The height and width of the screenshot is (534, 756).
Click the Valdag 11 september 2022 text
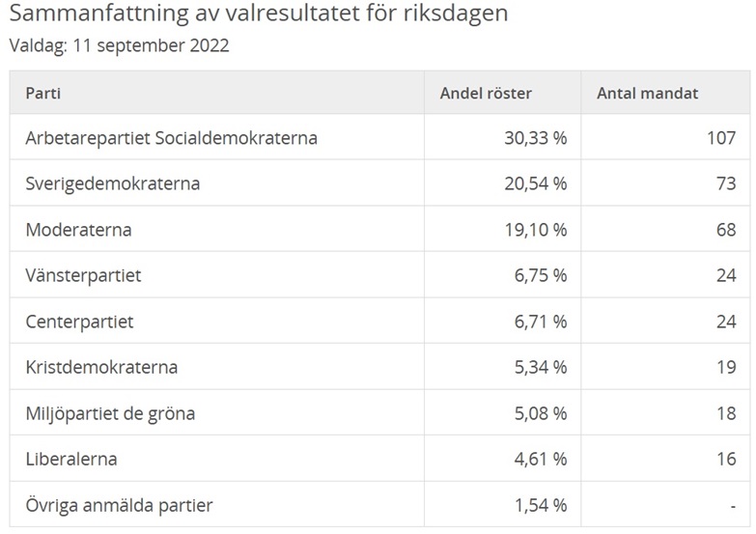(x=119, y=45)
